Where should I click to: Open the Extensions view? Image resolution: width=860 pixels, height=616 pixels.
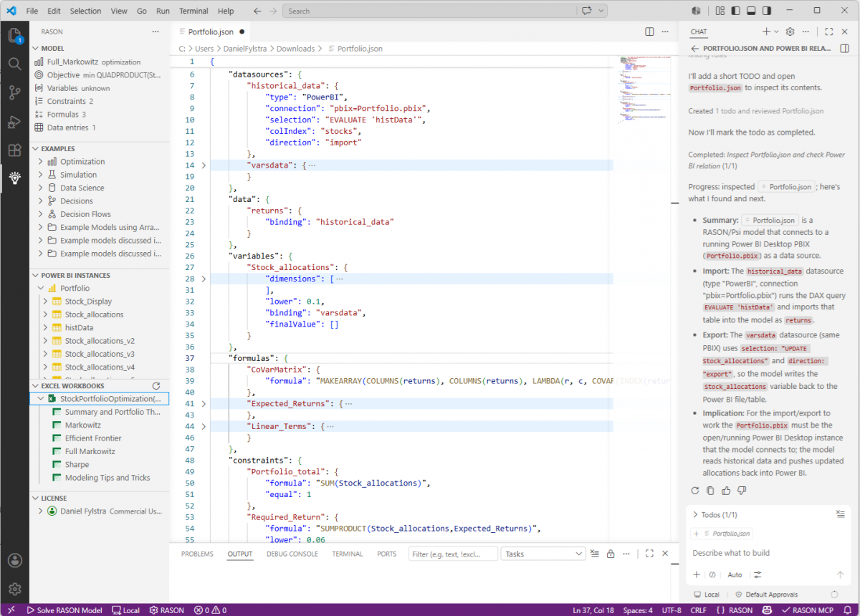point(14,150)
